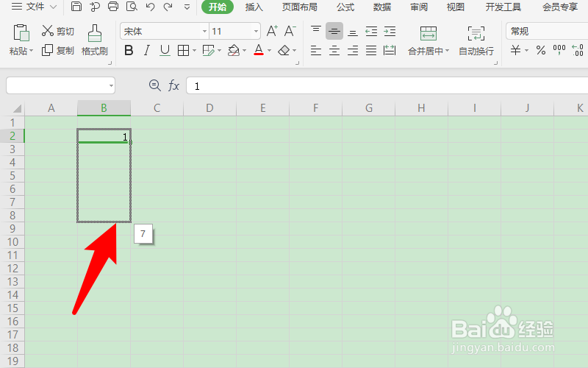588x368 pixels.
Task: Apply currency ¥ format
Action: click(x=516, y=50)
